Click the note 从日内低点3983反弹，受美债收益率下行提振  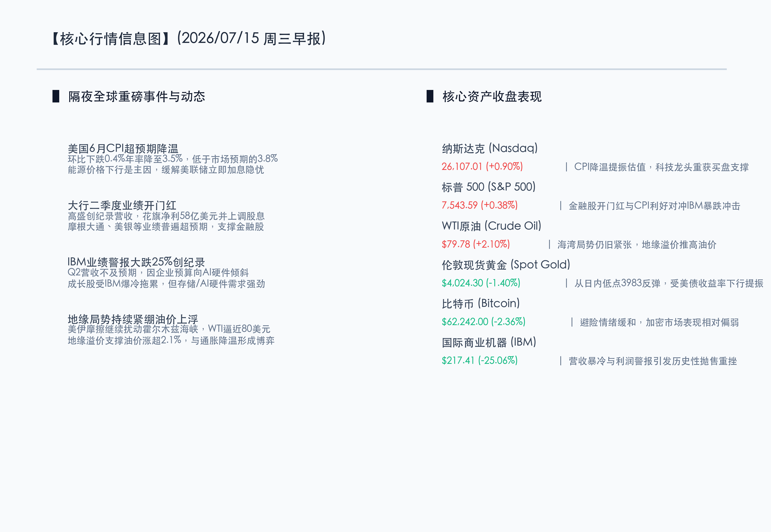[669, 283]
